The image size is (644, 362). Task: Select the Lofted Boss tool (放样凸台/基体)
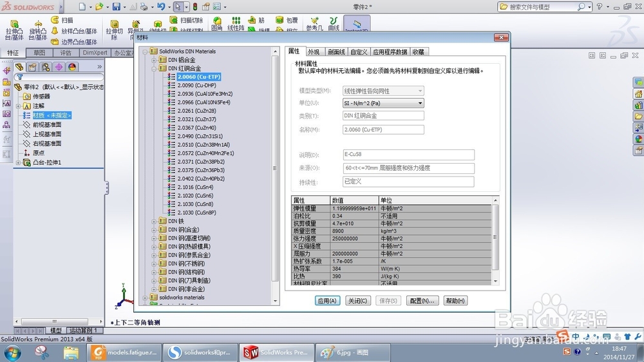[x=74, y=31]
